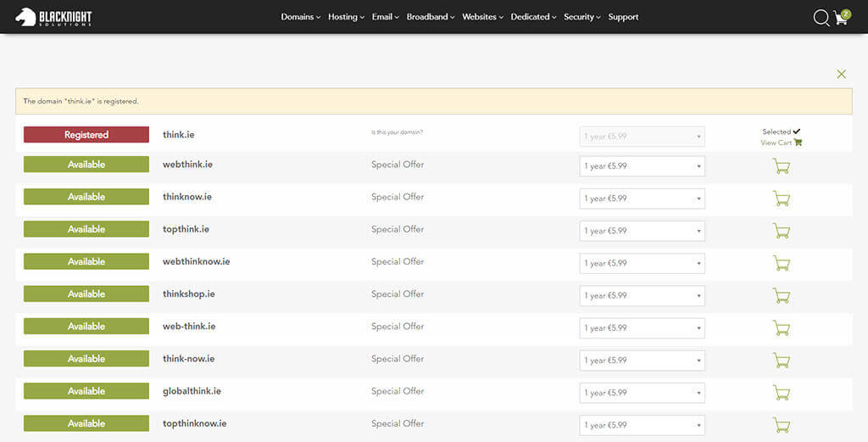Click "Is this your domain?" link

(x=397, y=132)
